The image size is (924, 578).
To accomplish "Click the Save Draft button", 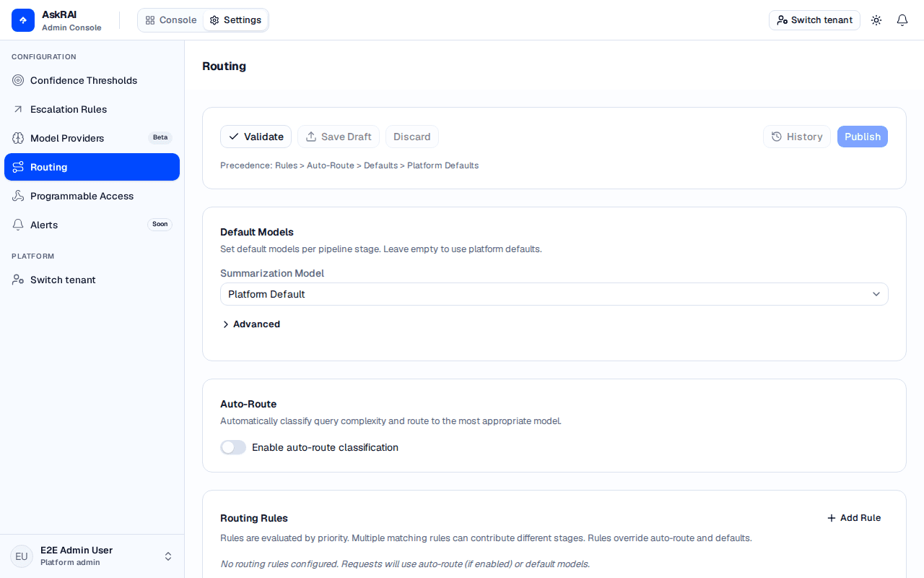I will 339,137.
